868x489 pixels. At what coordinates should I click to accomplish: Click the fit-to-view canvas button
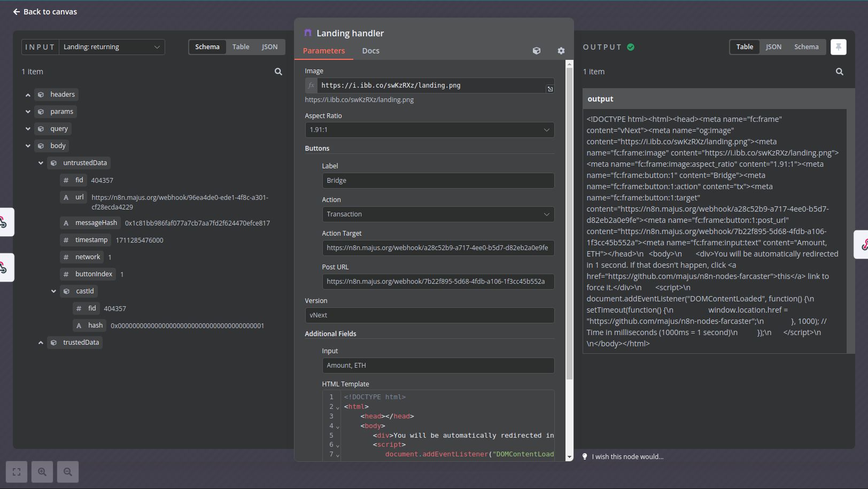click(17, 472)
